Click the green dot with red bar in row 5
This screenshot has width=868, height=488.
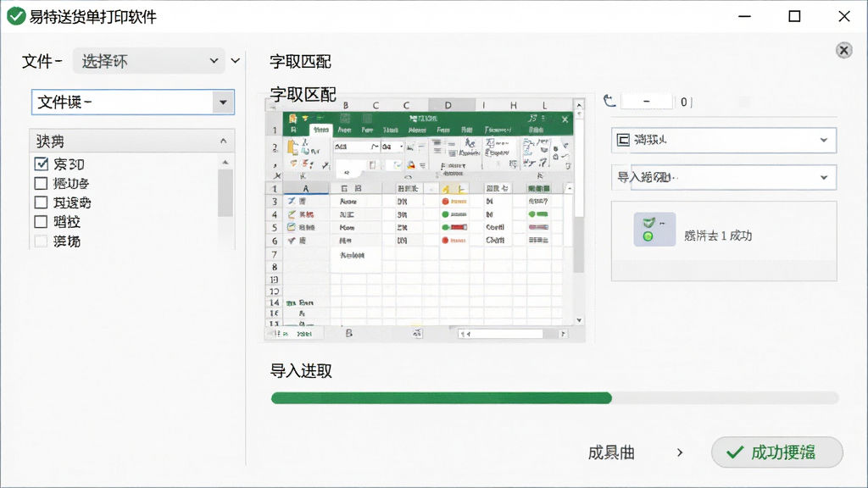[x=454, y=227]
